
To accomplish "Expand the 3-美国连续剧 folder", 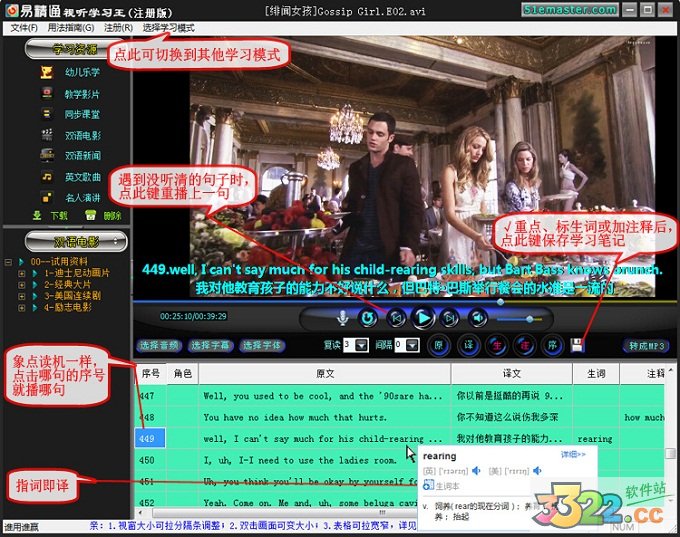I will tap(21, 296).
